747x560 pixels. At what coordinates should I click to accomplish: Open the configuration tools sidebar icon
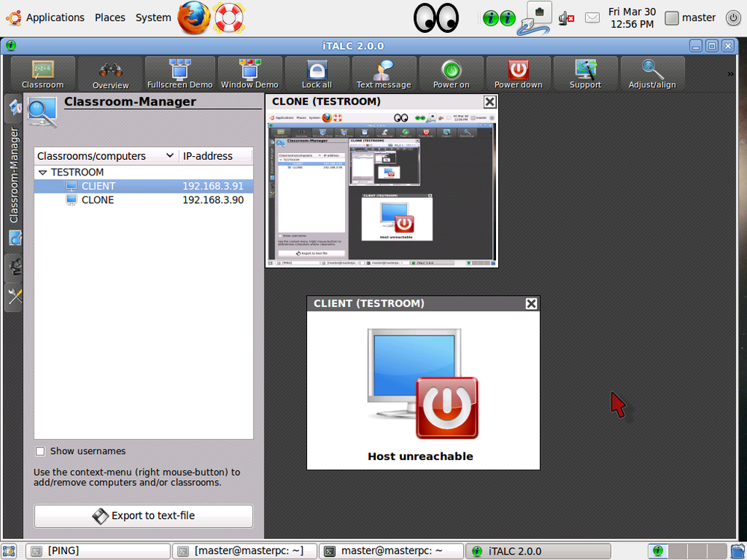[13, 297]
